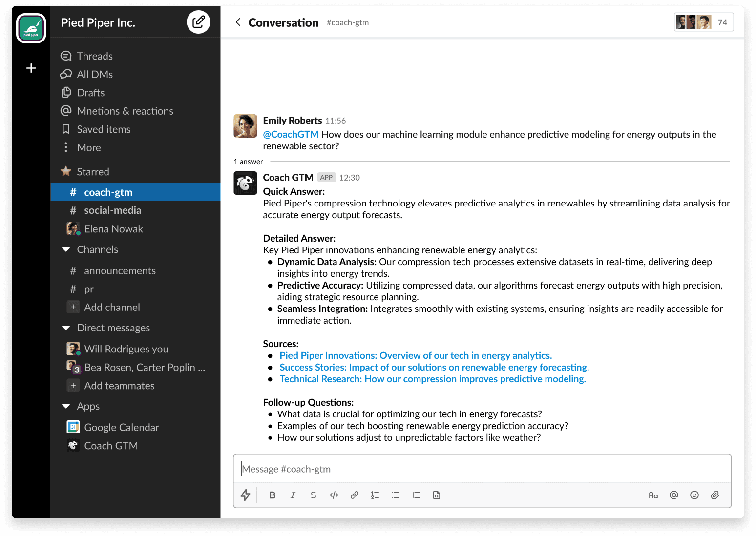Image resolution: width=756 pixels, height=536 pixels.
Task: Click Coach GTM app avatar in message
Action: point(245,183)
